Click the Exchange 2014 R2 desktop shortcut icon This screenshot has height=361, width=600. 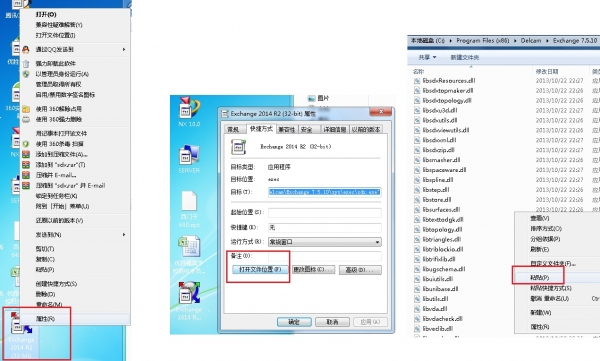[189, 293]
